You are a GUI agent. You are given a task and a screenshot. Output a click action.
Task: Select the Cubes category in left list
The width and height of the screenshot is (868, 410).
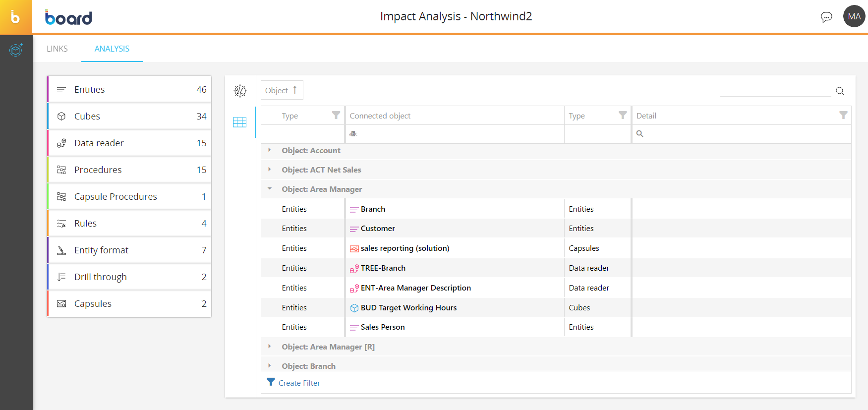[129, 116]
